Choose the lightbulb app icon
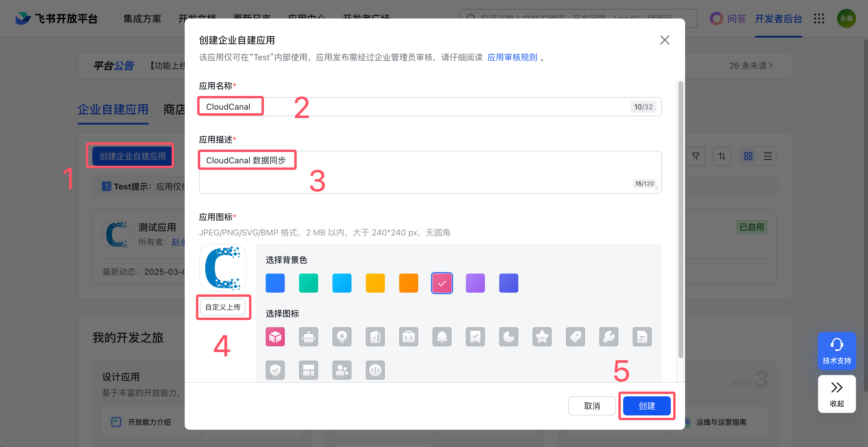This screenshot has height=447, width=868. tap(342, 337)
